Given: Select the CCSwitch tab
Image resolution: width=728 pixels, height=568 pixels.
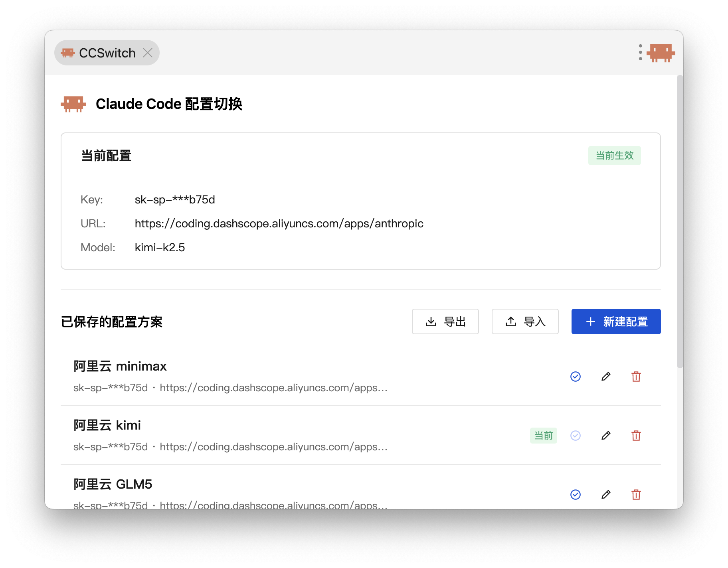Looking at the screenshot, I should 101,53.
